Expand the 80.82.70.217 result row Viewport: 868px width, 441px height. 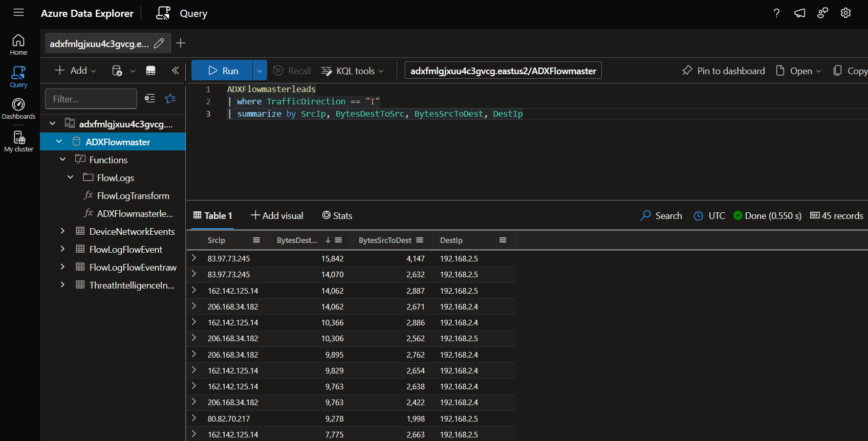tap(194, 418)
